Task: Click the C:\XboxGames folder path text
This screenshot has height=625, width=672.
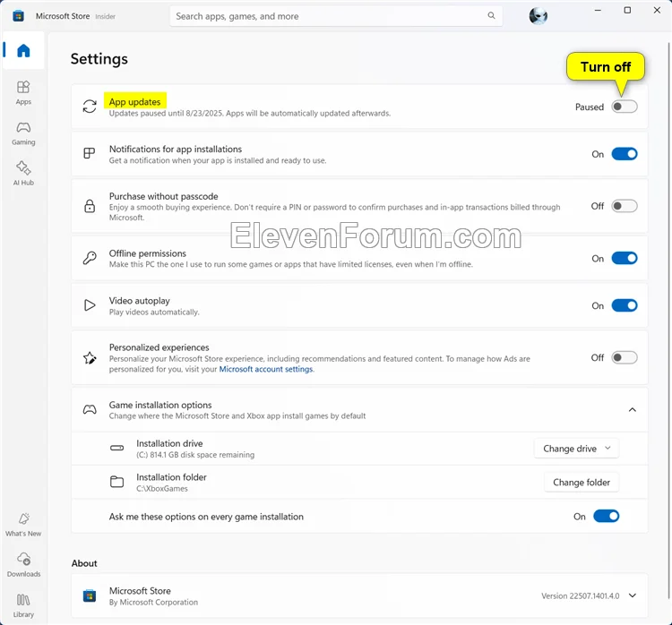Action: (x=162, y=488)
